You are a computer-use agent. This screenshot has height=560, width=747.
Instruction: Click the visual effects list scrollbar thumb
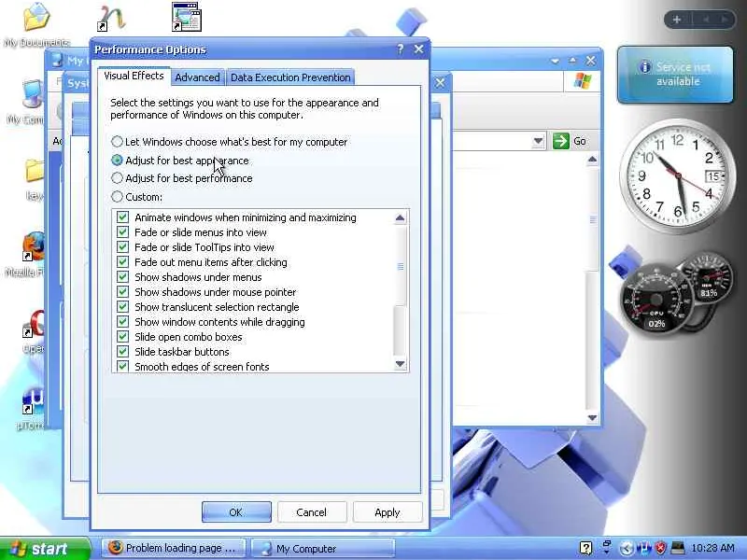(401, 267)
